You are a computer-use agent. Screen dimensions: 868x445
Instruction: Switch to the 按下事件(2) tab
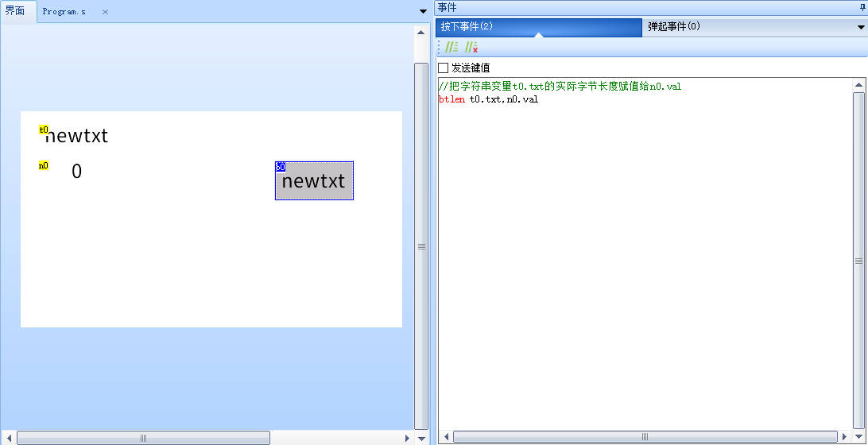538,27
